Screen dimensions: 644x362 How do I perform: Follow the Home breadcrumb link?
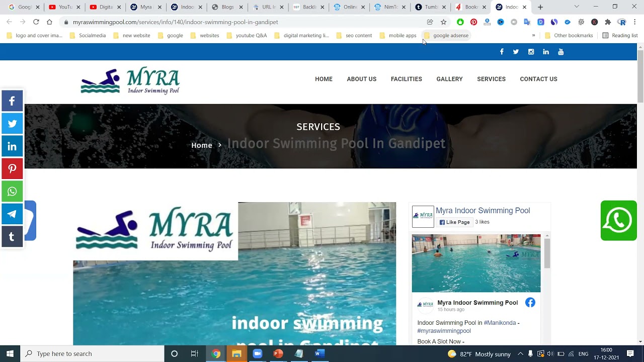point(201,145)
